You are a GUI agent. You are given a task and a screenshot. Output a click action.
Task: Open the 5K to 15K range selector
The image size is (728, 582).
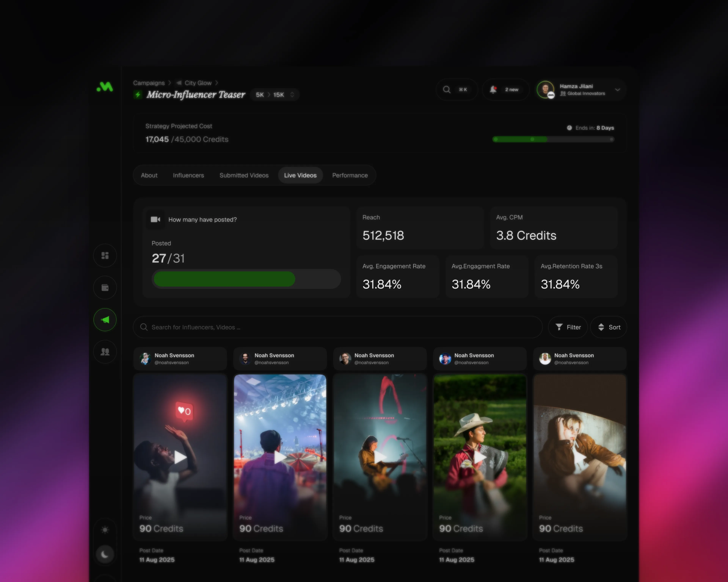275,95
